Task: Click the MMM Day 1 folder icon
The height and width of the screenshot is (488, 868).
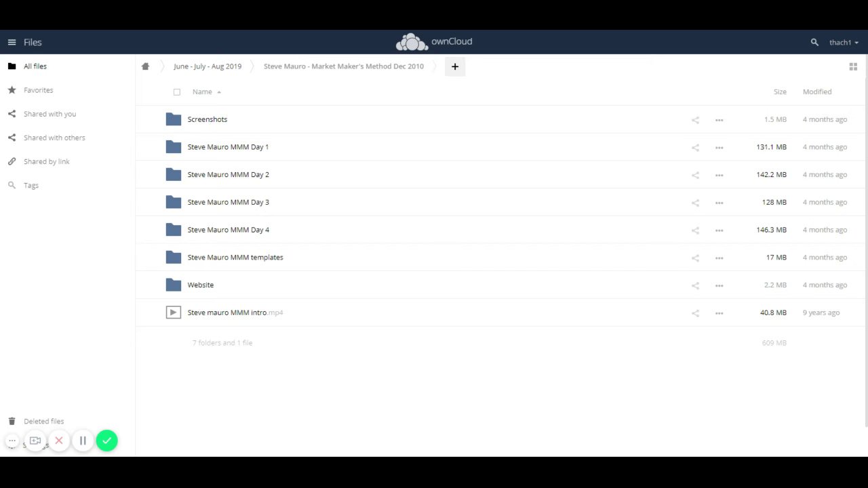Action: [174, 147]
